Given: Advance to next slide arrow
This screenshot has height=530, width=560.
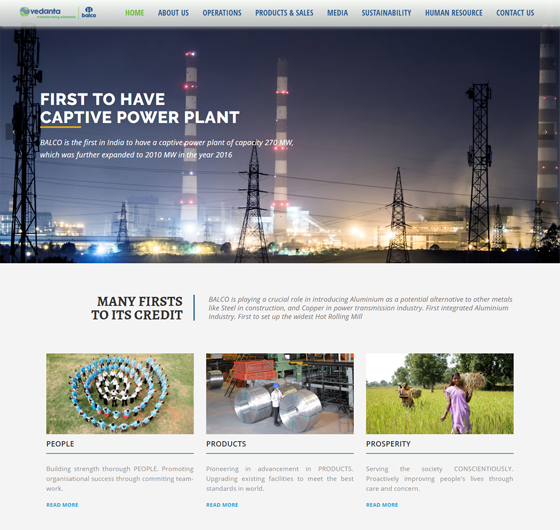Looking at the screenshot, I should pos(546,132).
